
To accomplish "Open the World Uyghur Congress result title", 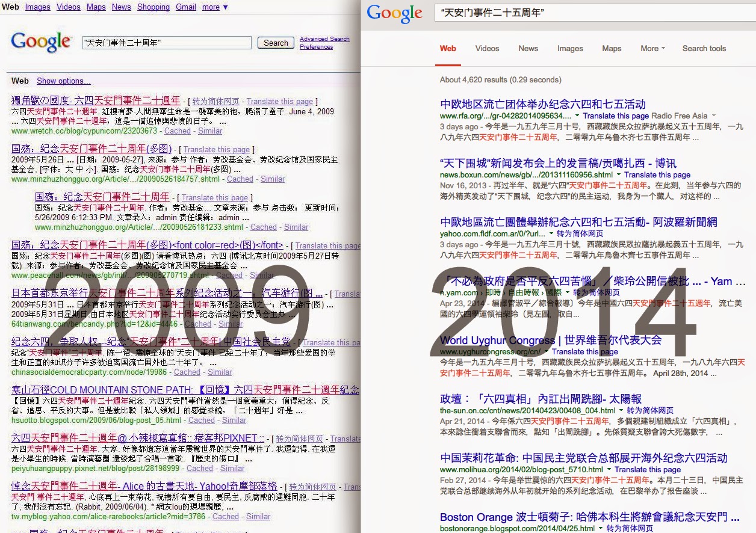I will 551,340.
